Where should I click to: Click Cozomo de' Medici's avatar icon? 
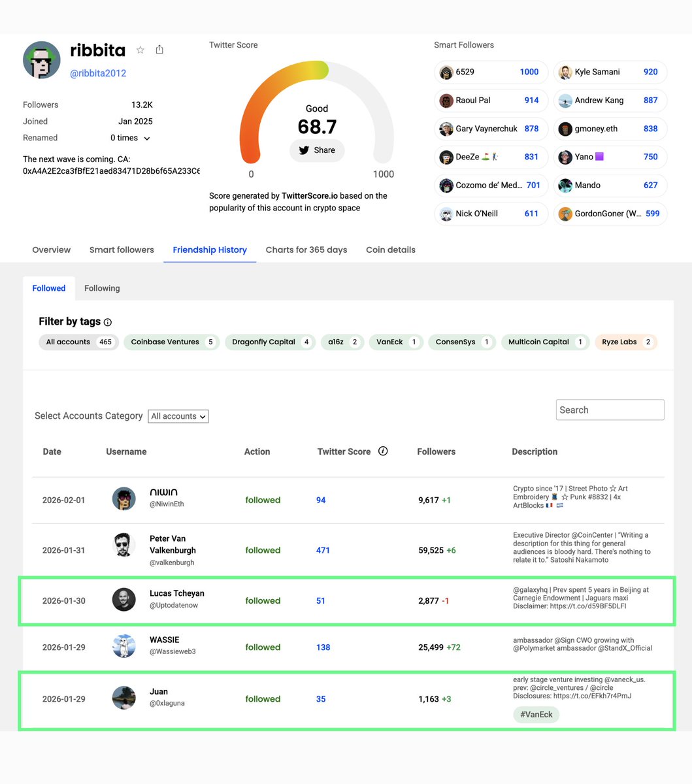446,186
